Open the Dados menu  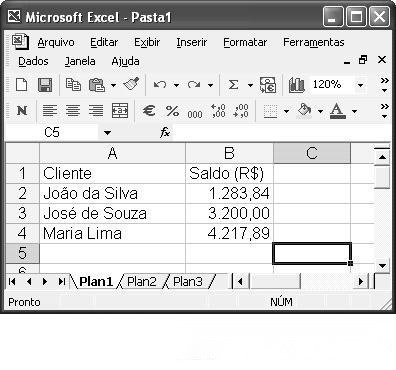click(33, 61)
